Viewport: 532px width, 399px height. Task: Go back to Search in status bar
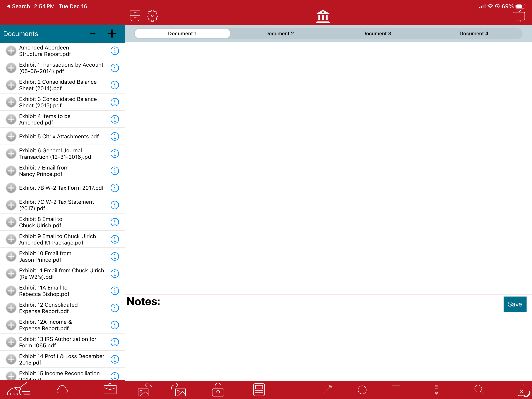[18, 6]
